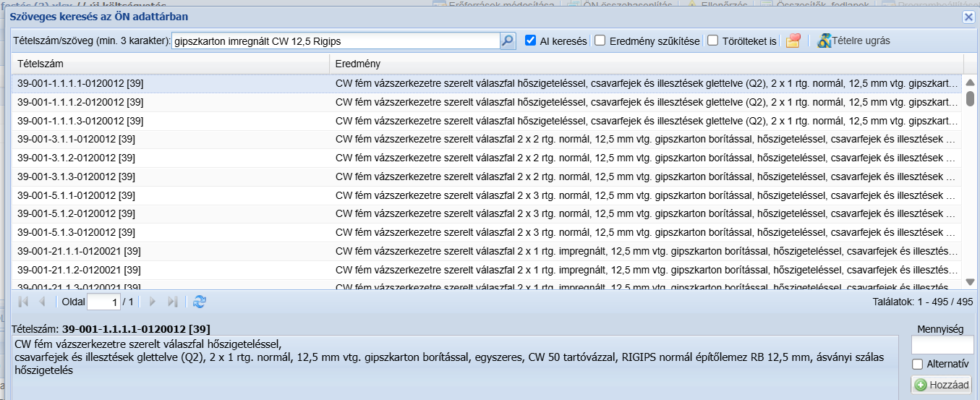Click into the Mennyiség quantity field
The width and height of the screenshot is (980, 400).
(x=942, y=345)
